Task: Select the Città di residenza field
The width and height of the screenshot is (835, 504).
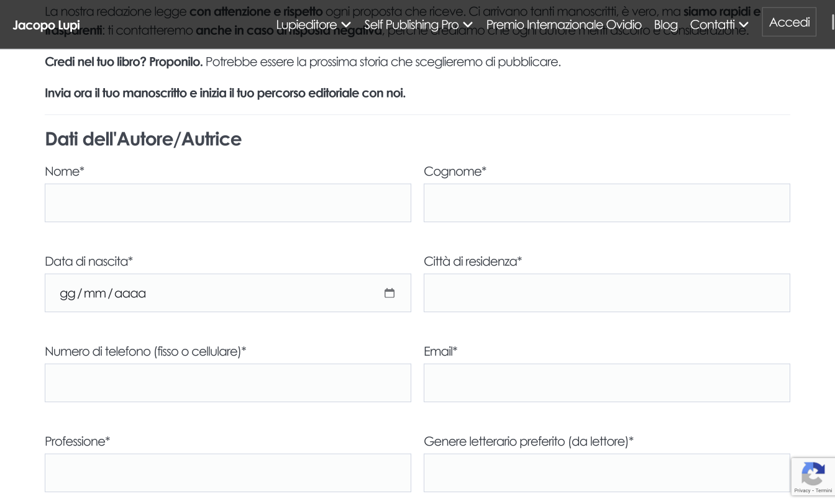Action: coord(606,293)
